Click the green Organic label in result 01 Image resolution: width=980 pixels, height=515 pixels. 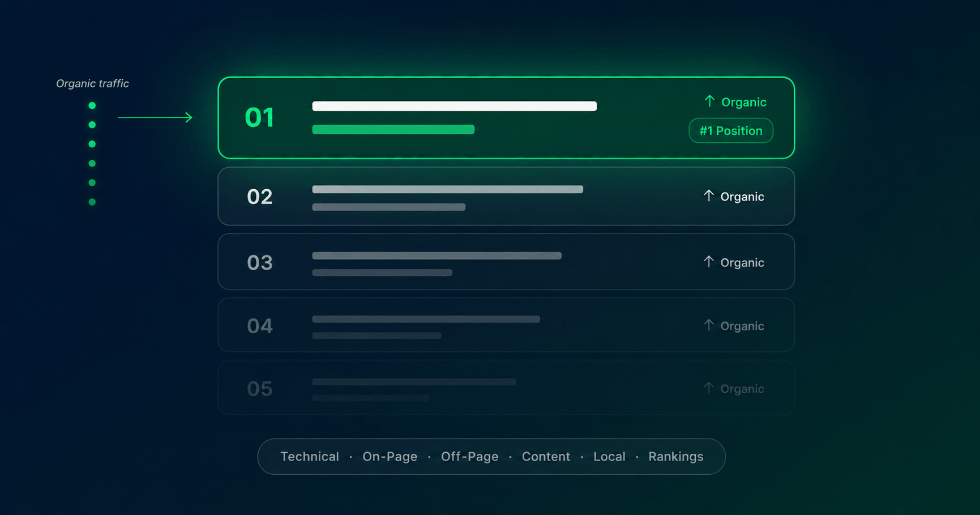click(744, 103)
